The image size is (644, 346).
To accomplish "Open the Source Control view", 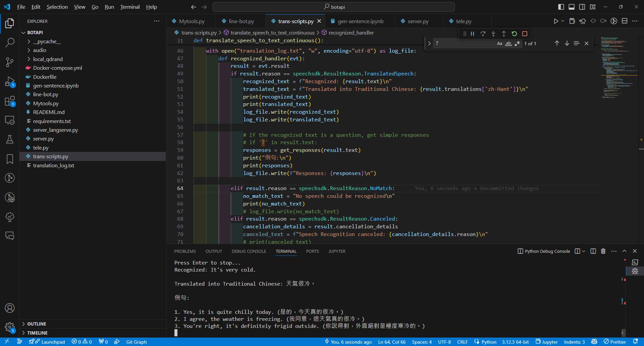I will pyautogui.click(x=10, y=62).
